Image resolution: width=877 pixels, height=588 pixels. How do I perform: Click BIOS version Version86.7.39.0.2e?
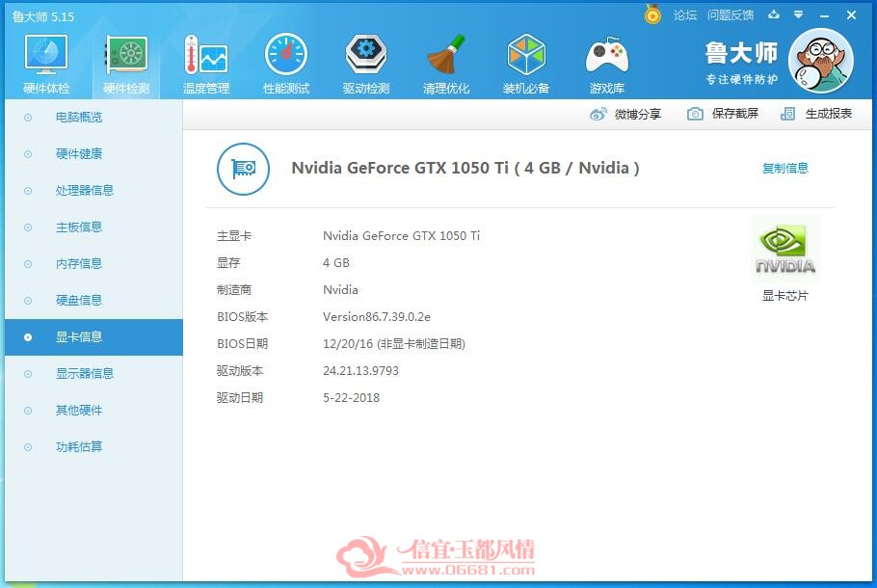pos(377,317)
